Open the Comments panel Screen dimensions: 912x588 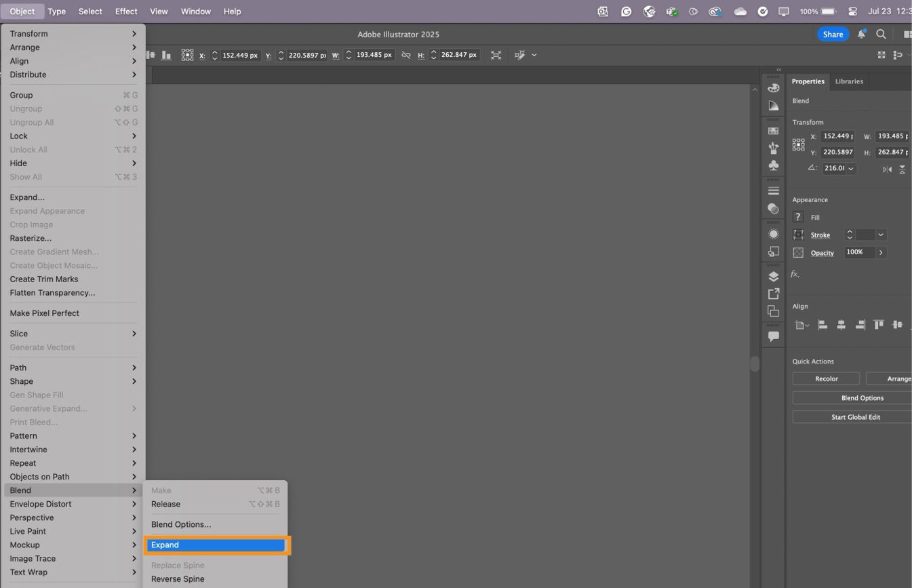(x=773, y=336)
